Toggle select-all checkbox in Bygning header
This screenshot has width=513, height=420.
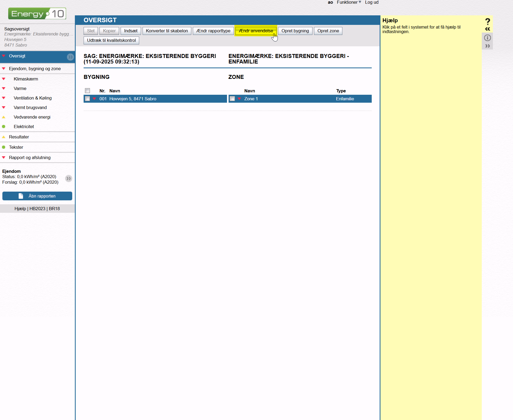(87, 91)
